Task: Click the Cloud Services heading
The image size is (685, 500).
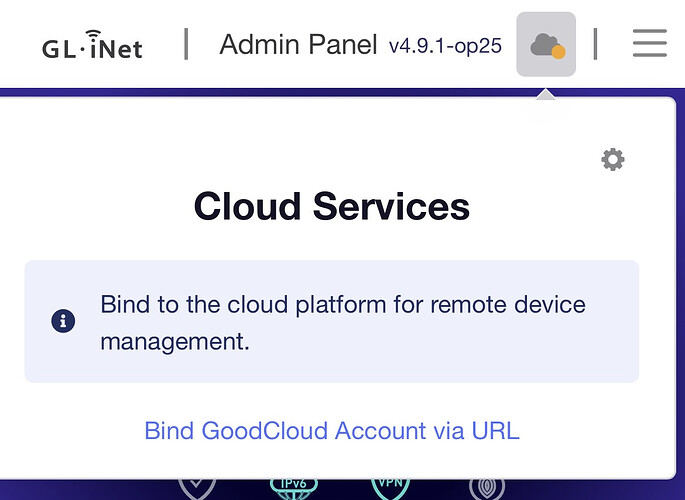Action: coord(332,206)
